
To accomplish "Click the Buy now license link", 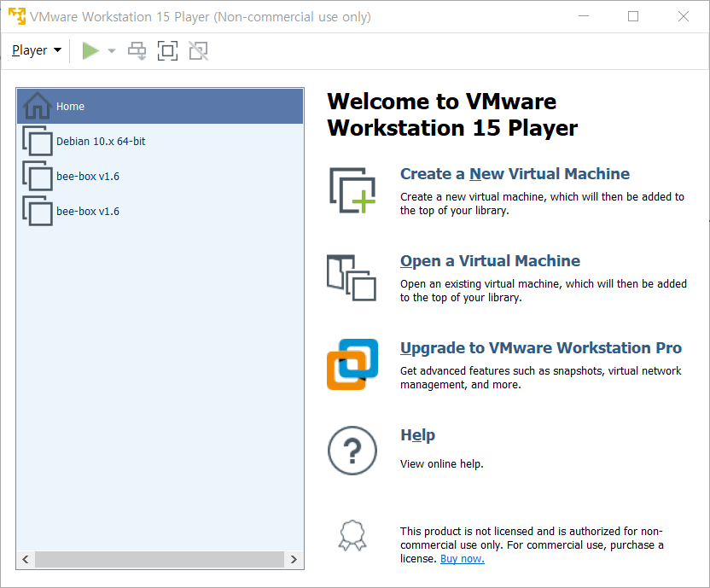I will (x=463, y=559).
